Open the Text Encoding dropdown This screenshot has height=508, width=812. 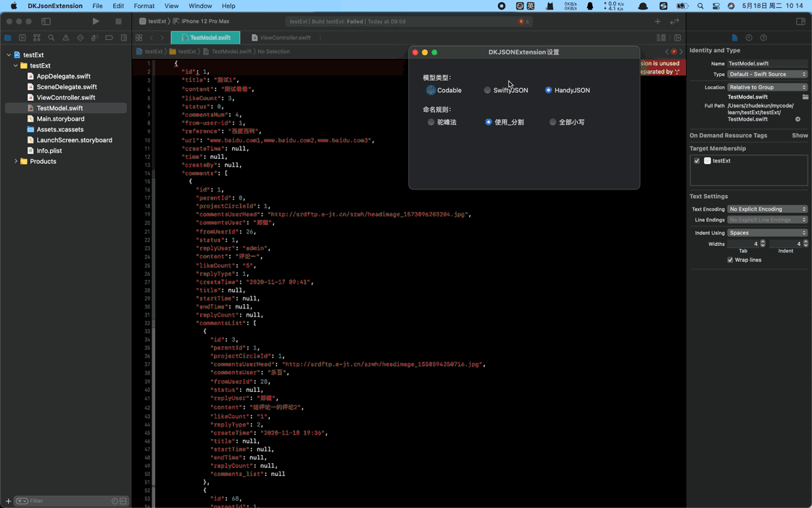(x=768, y=209)
